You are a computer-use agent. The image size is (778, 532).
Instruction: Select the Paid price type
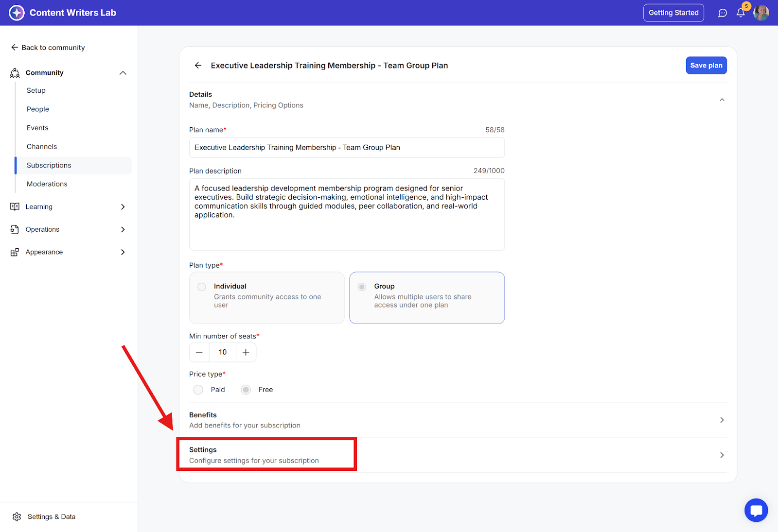pyautogui.click(x=198, y=390)
